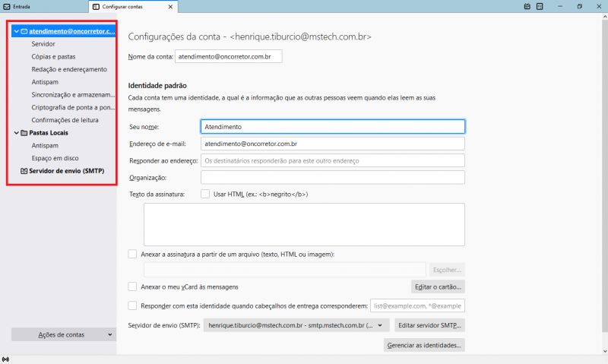Collapse the atendimento@oncorretor account tree
608x364 pixels.
[16, 31]
